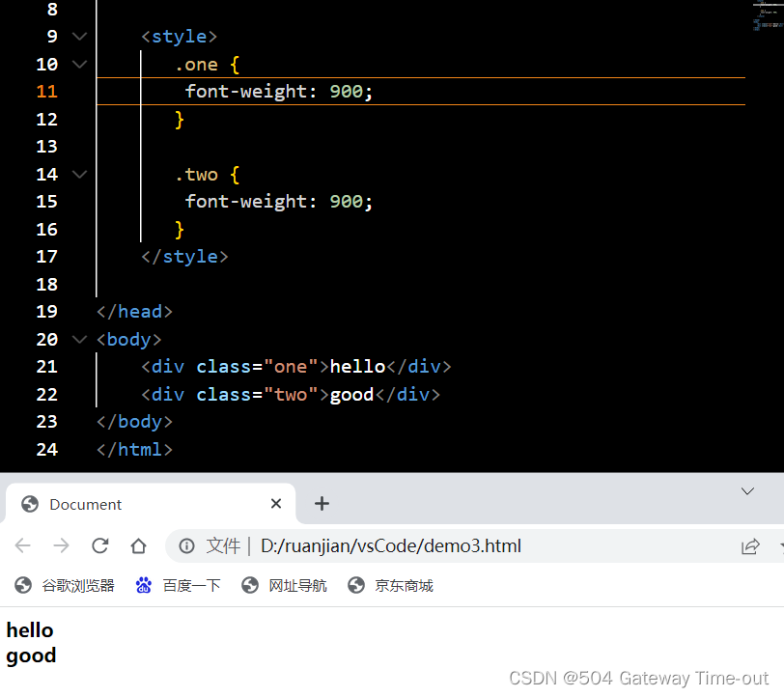Click the share page icon
The image size is (784, 697).
coord(750,546)
